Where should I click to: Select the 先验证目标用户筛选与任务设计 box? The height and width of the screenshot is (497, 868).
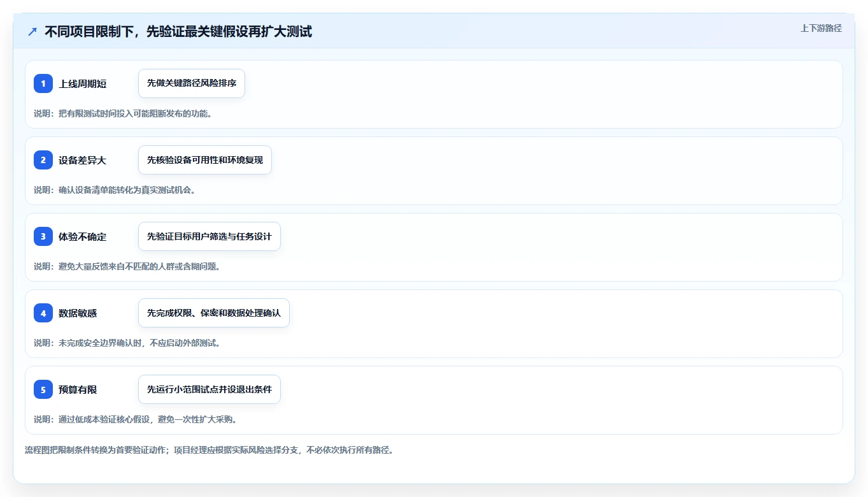tap(210, 236)
